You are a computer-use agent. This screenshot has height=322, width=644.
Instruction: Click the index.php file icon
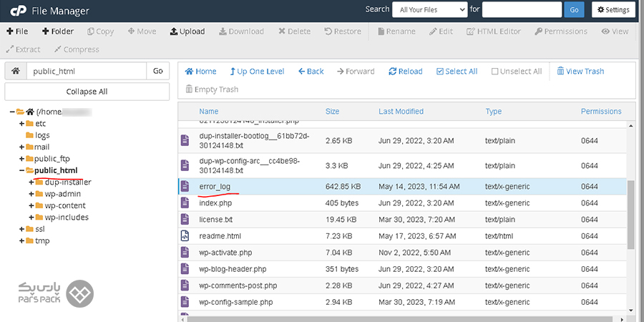(x=185, y=203)
